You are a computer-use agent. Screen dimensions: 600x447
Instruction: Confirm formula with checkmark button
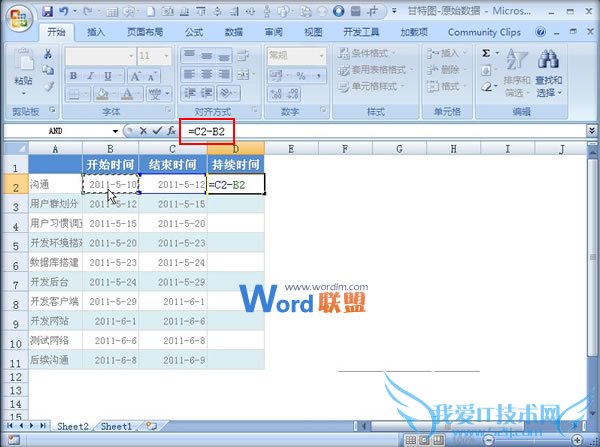point(157,131)
